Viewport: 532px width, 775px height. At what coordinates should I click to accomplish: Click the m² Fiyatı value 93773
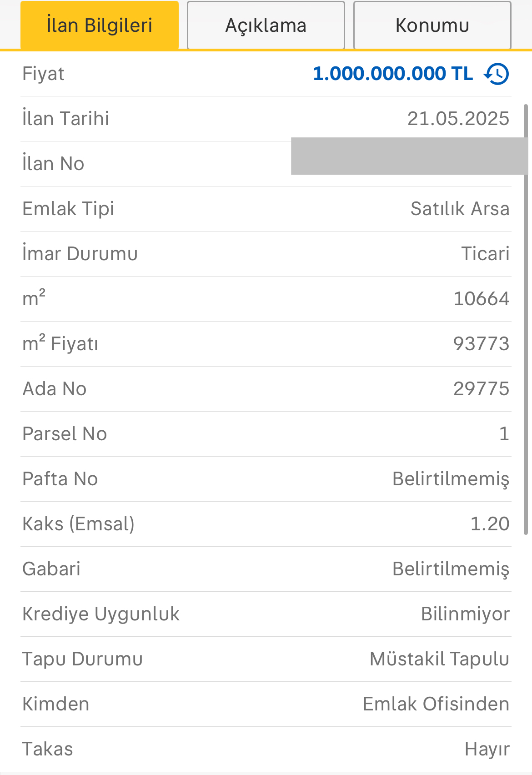click(x=481, y=344)
